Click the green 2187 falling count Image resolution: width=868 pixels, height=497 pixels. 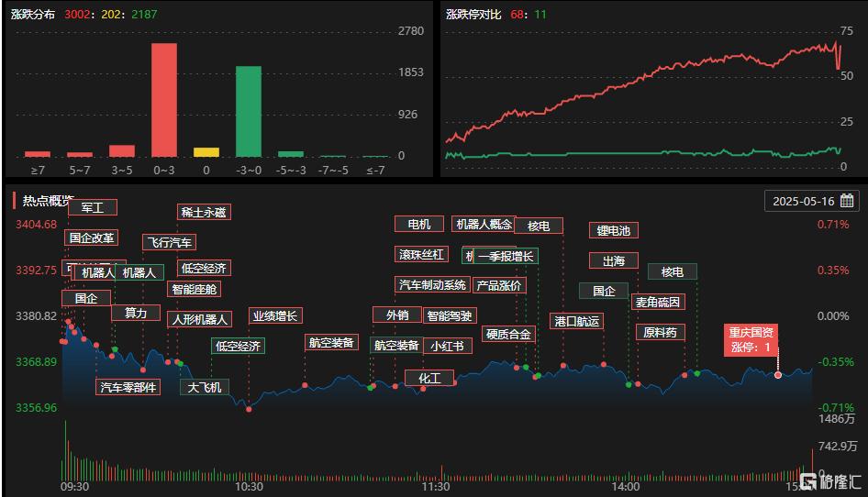coord(144,15)
